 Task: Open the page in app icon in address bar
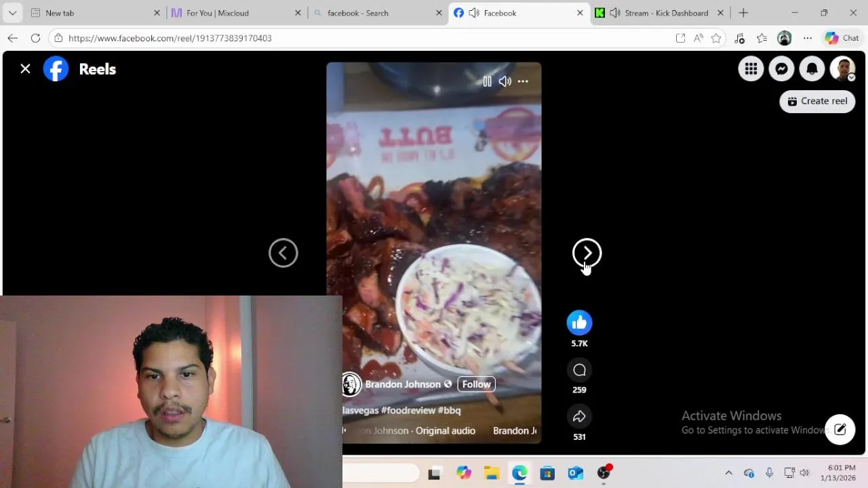[x=680, y=38]
